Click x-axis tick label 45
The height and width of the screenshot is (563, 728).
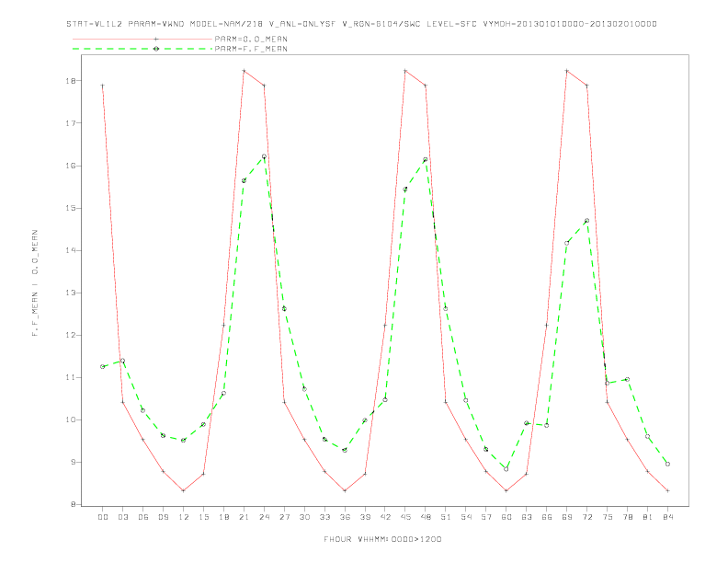coord(405,517)
